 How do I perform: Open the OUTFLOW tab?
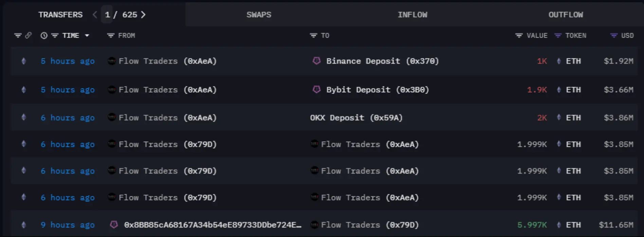566,15
